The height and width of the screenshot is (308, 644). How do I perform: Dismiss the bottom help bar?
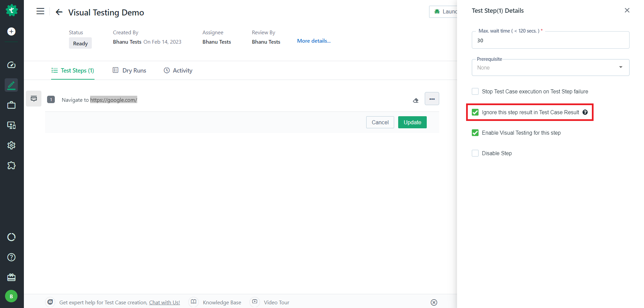pyautogui.click(x=434, y=302)
